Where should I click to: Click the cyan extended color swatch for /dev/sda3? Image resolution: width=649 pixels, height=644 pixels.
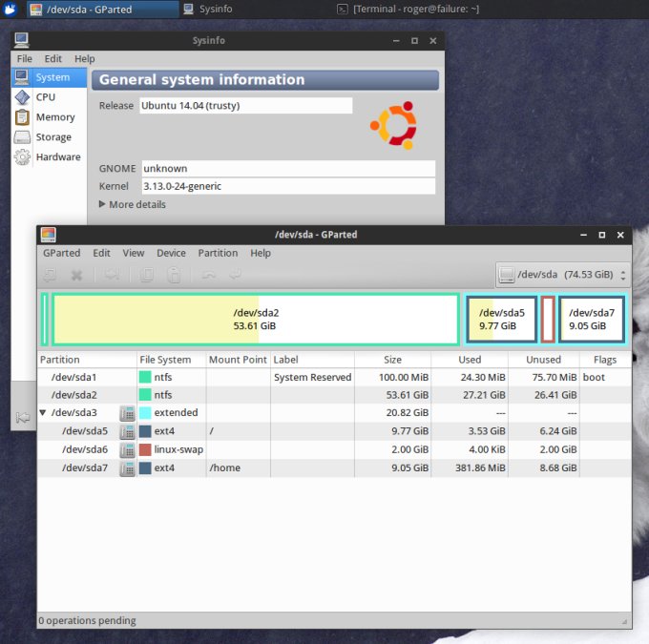(x=145, y=413)
